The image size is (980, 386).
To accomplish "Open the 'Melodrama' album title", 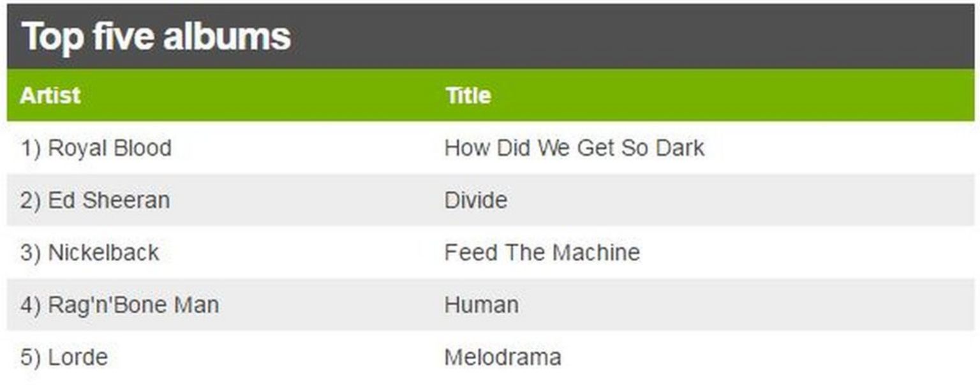I will click(x=503, y=357).
